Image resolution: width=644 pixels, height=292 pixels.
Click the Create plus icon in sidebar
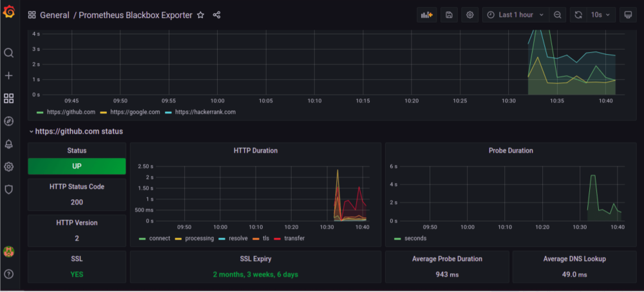(8, 75)
